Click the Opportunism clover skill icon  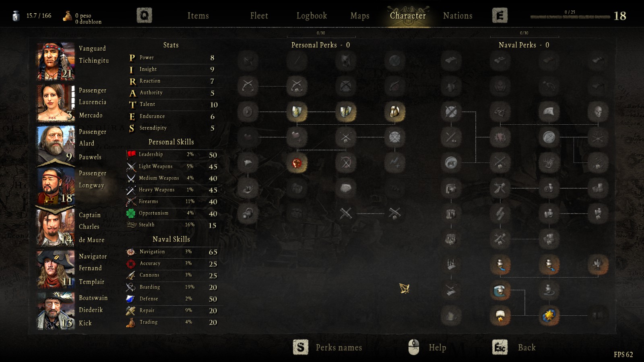[131, 213]
